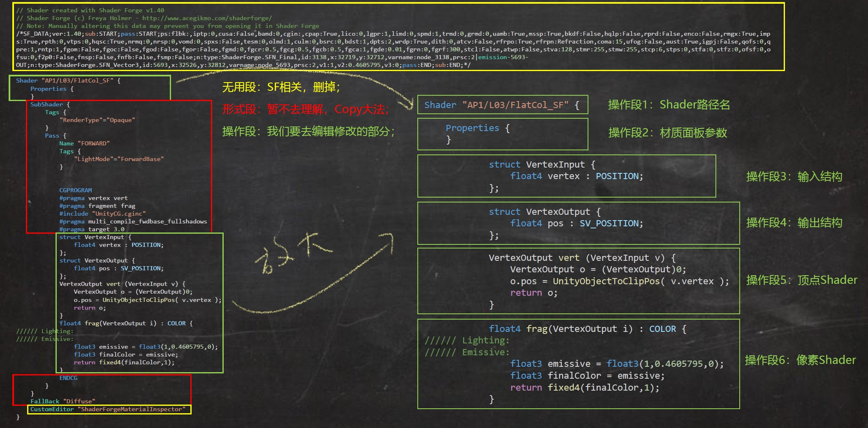Click the #include "UnityCG.cginc" line
Screen dimensions: 868x428
coord(102,214)
